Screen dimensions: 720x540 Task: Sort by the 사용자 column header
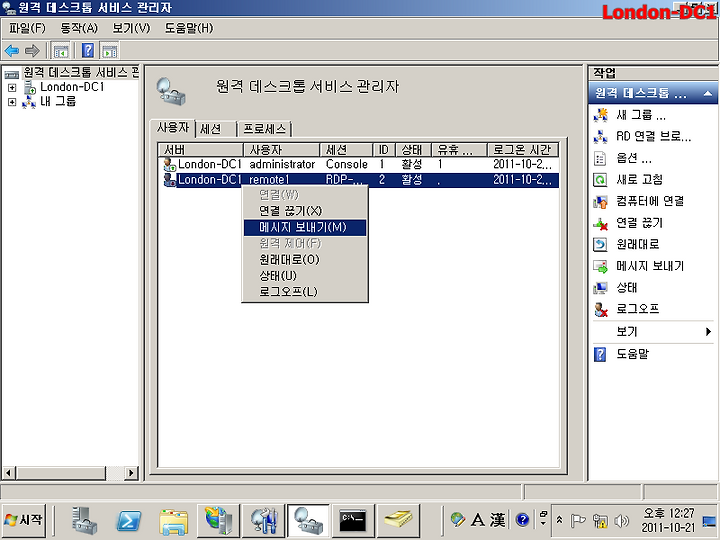281,150
